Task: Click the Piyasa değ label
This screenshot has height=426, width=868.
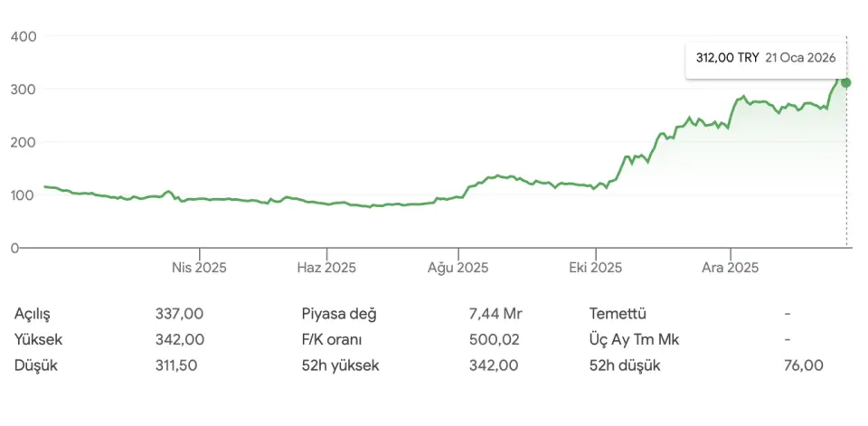Action: click(x=338, y=314)
